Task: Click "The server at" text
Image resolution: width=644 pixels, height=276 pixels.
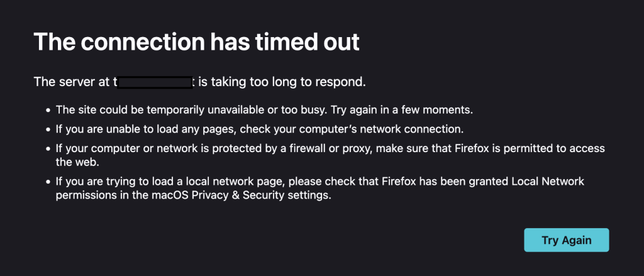Action: (x=72, y=82)
